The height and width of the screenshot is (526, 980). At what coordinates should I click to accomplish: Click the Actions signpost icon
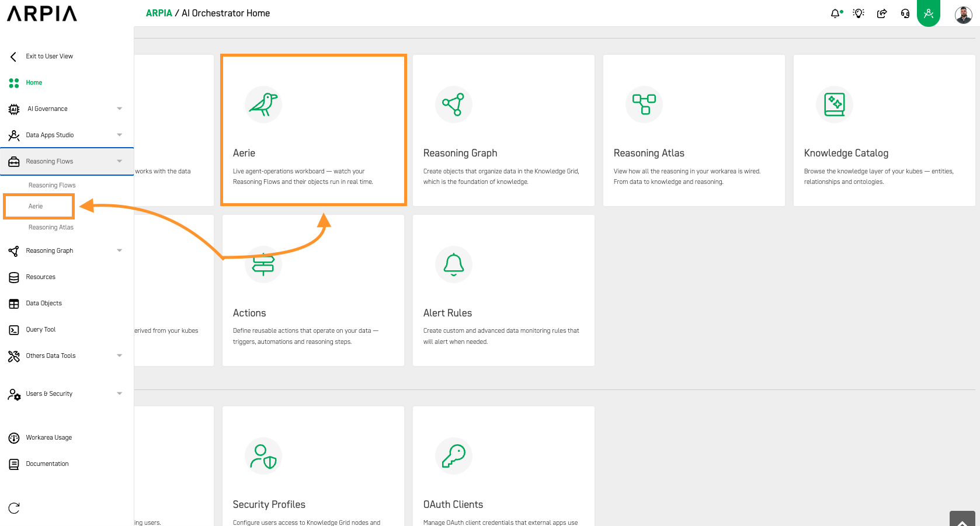click(x=263, y=264)
